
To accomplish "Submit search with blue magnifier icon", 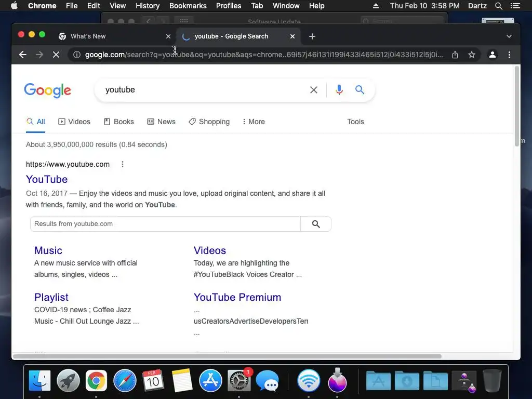I will tap(360, 89).
